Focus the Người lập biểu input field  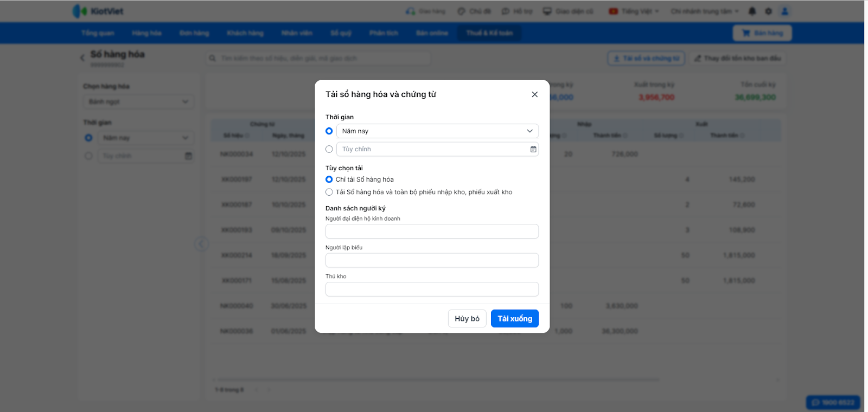432,260
